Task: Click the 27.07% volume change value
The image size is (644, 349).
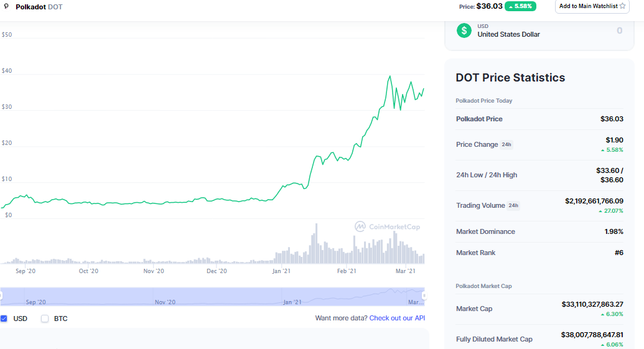Action: (611, 211)
